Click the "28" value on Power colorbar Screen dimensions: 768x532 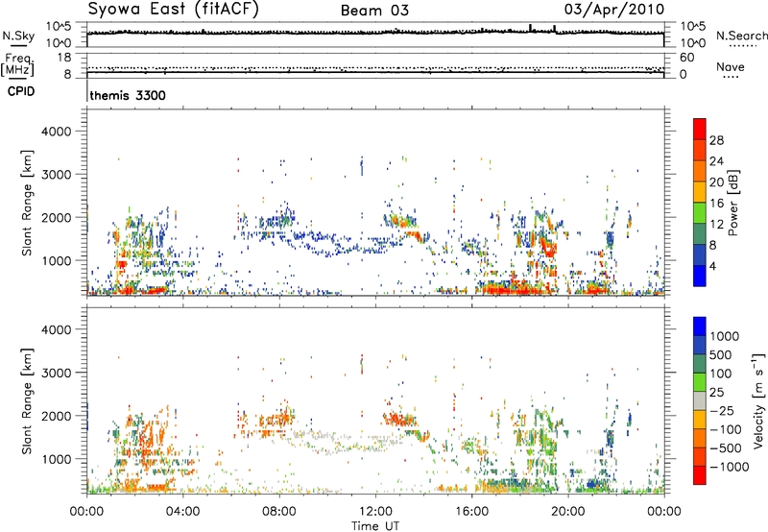[x=716, y=140]
